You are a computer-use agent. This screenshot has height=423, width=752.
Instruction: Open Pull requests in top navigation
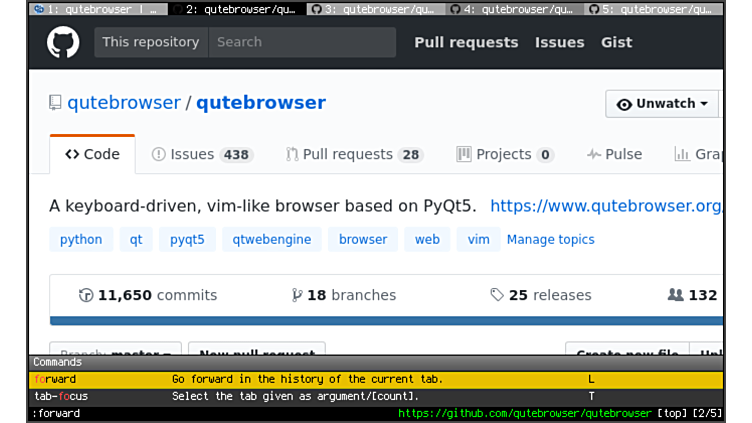pyautogui.click(x=466, y=42)
